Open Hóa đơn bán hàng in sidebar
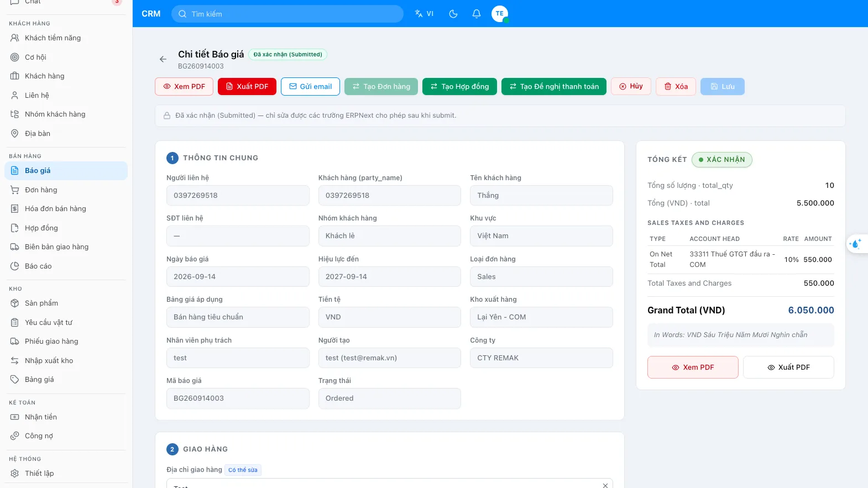This screenshot has width=868, height=488. tap(66, 209)
